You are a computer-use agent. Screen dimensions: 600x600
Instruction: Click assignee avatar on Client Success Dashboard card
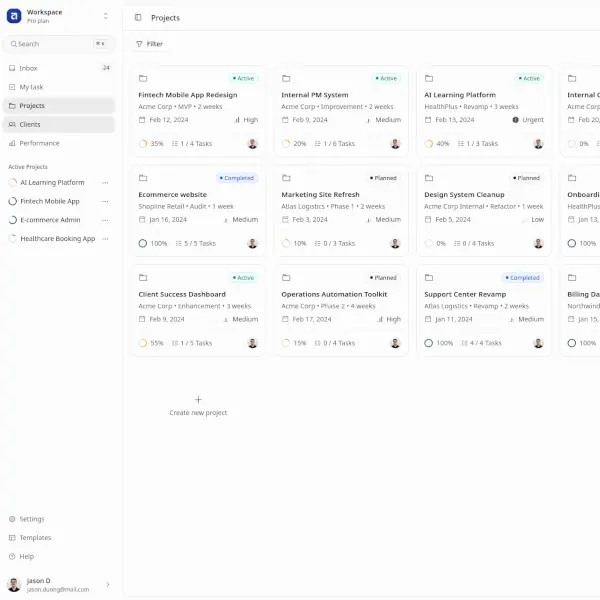tap(253, 343)
